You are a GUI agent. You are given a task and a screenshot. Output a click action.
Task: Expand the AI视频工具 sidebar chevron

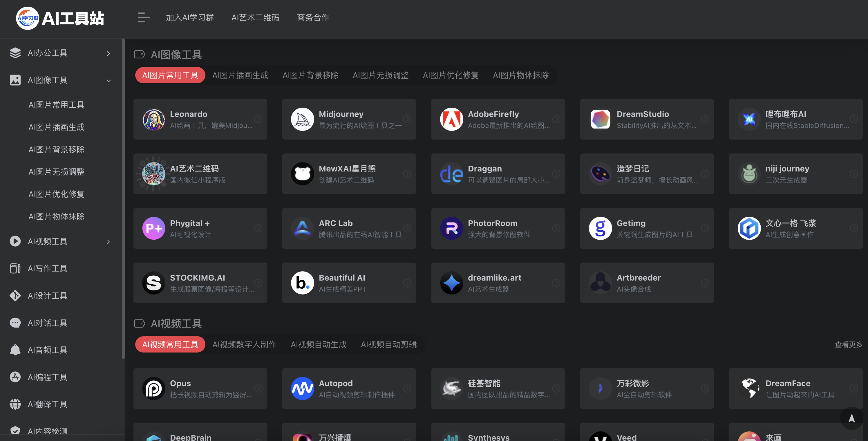[108, 242]
